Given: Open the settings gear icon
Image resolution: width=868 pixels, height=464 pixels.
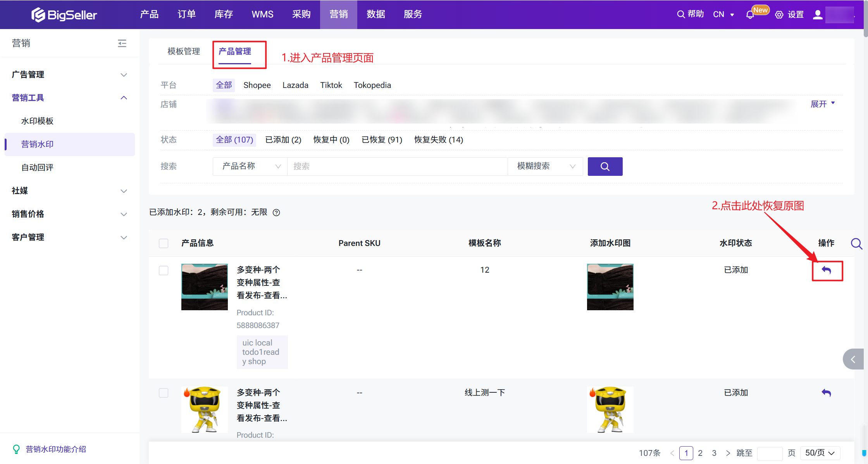Looking at the screenshot, I should pos(779,15).
